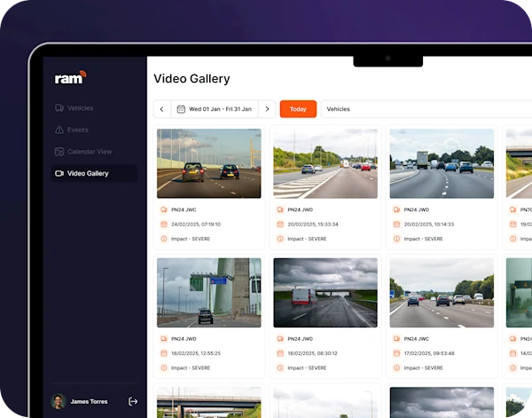Click Impact - SEVERE on the 07:19:10 card
The width and height of the screenshot is (532, 418).
point(191,239)
